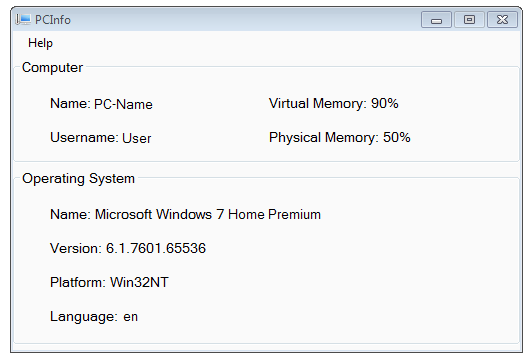Select the Computer group header
The height and width of the screenshot is (361, 532).
pos(52,68)
